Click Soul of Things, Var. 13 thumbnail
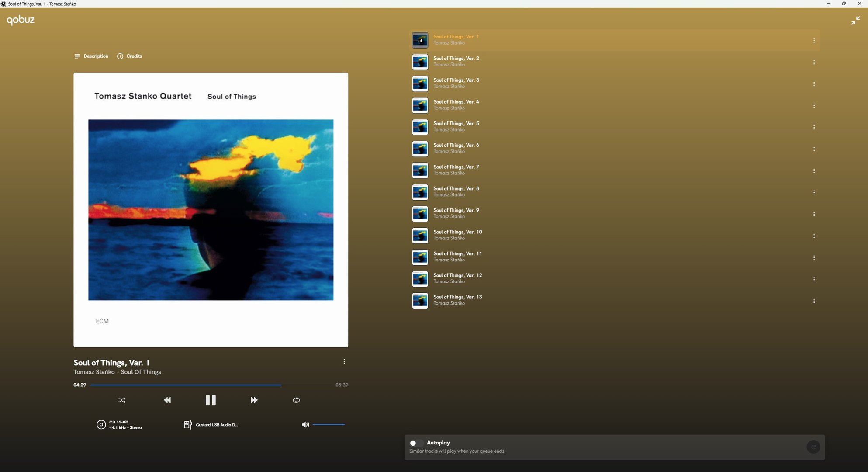The image size is (868, 472). 420,301
